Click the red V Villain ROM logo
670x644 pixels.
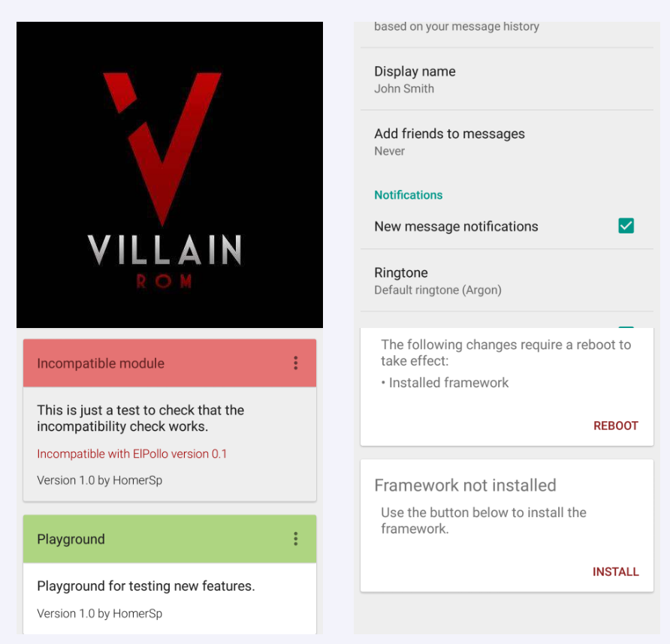click(161, 149)
